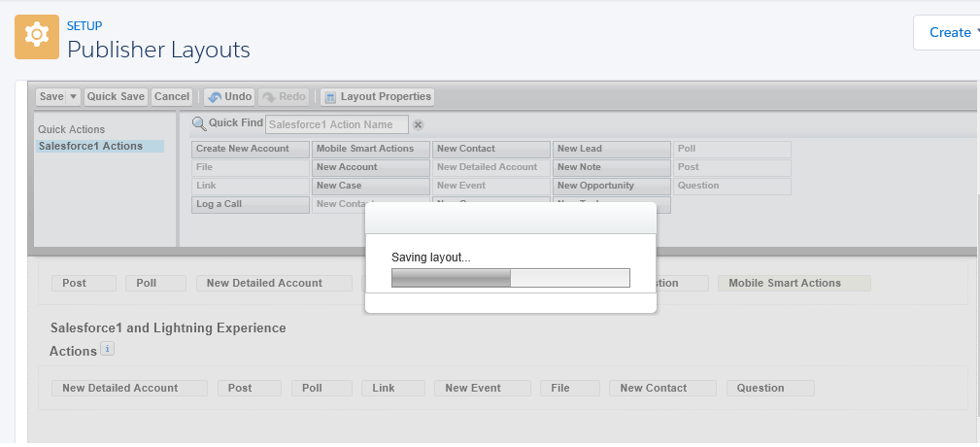Click the Saving layout progress bar

coord(511,278)
